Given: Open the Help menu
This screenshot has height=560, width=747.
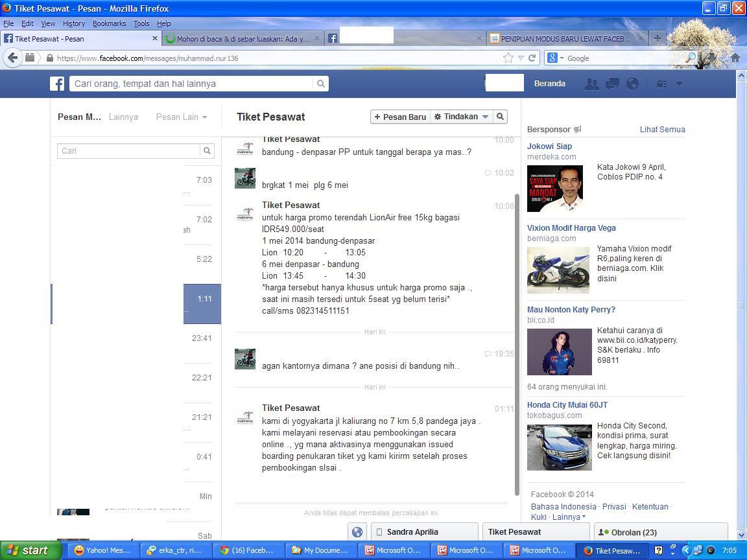Looking at the screenshot, I should 164,23.
